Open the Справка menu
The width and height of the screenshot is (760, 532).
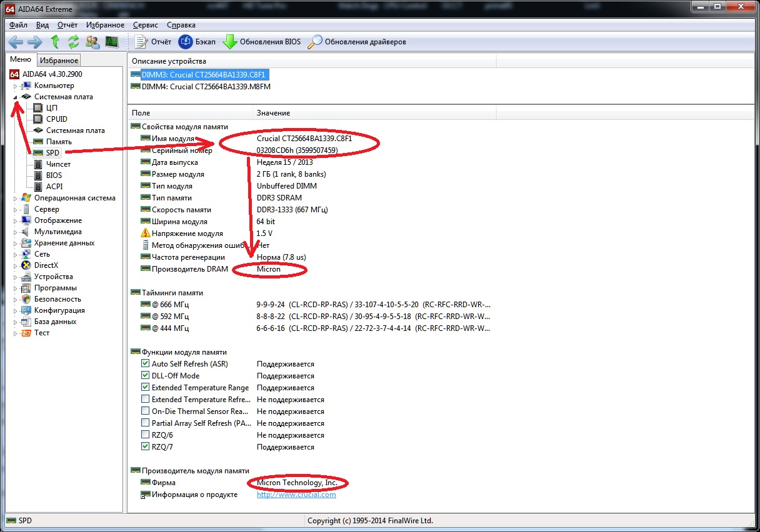coord(181,25)
